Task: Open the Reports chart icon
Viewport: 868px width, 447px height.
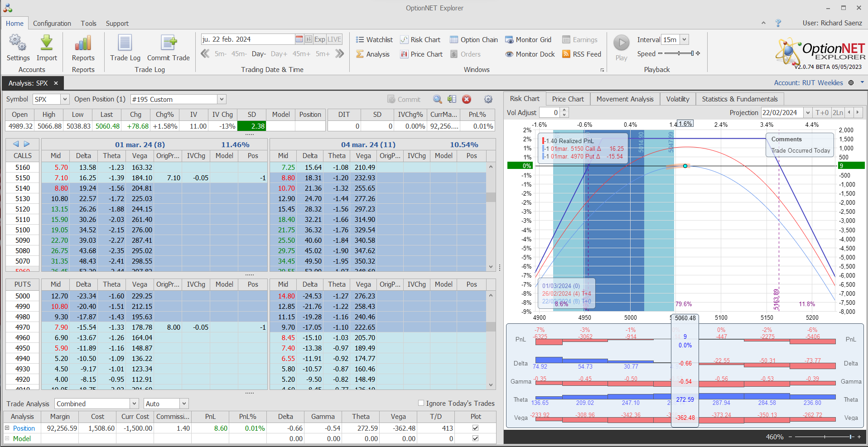Action: (x=83, y=43)
